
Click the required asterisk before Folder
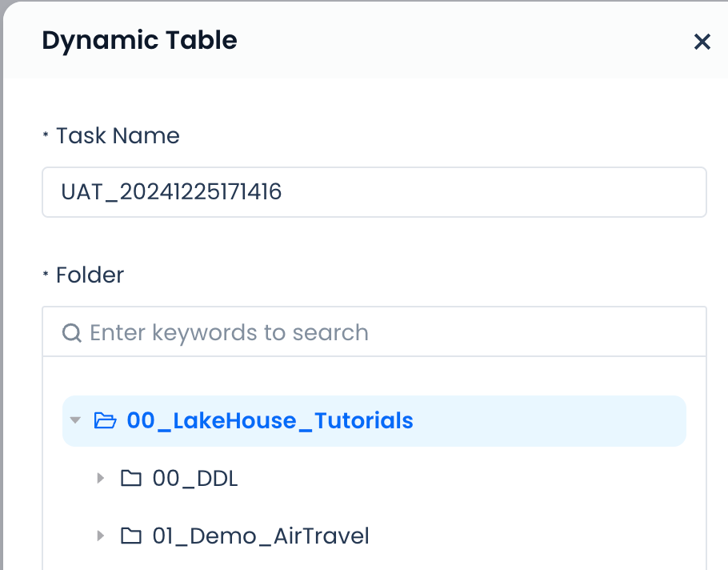pos(46,276)
